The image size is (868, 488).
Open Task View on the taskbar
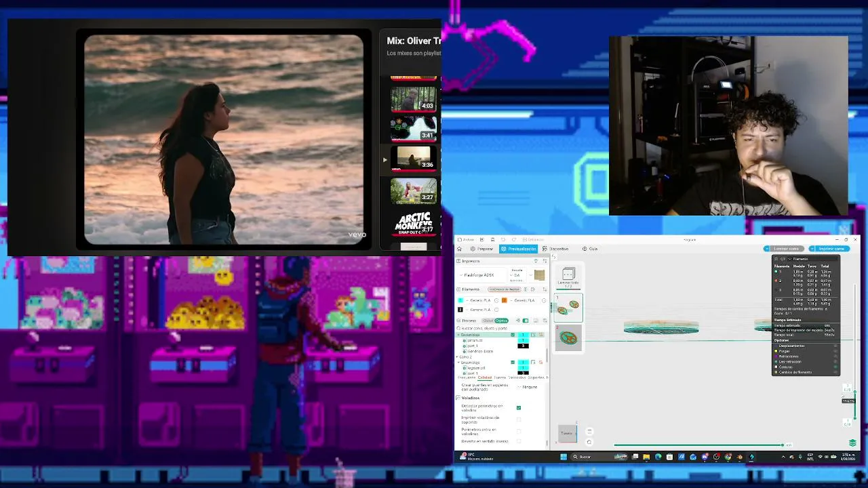(635, 457)
